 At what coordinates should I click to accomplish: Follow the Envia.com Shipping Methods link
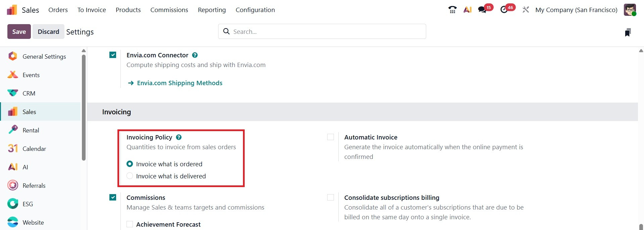(x=180, y=83)
